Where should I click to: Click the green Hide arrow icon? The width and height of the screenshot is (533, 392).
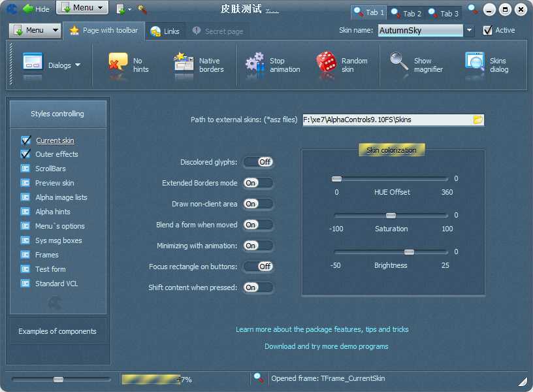[x=28, y=9]
